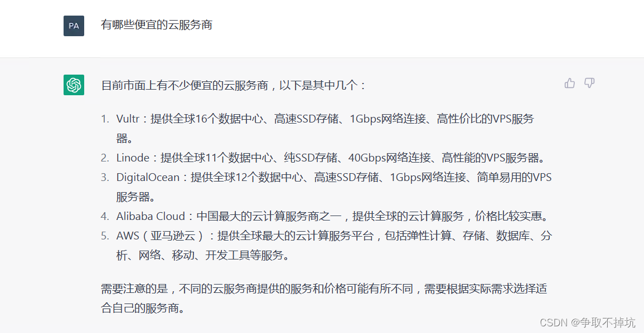Click the Vultr list item
644x333 pixels.
coord(325,129)
